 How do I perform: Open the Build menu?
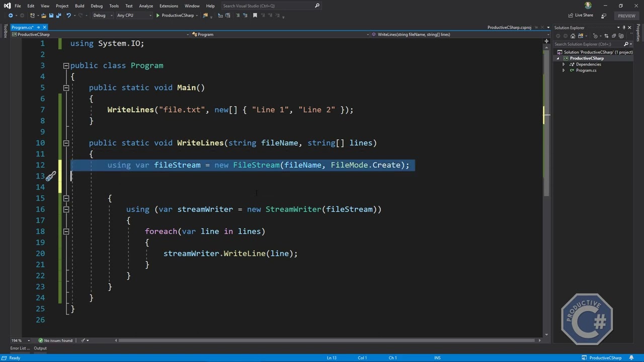click(79, 6)
